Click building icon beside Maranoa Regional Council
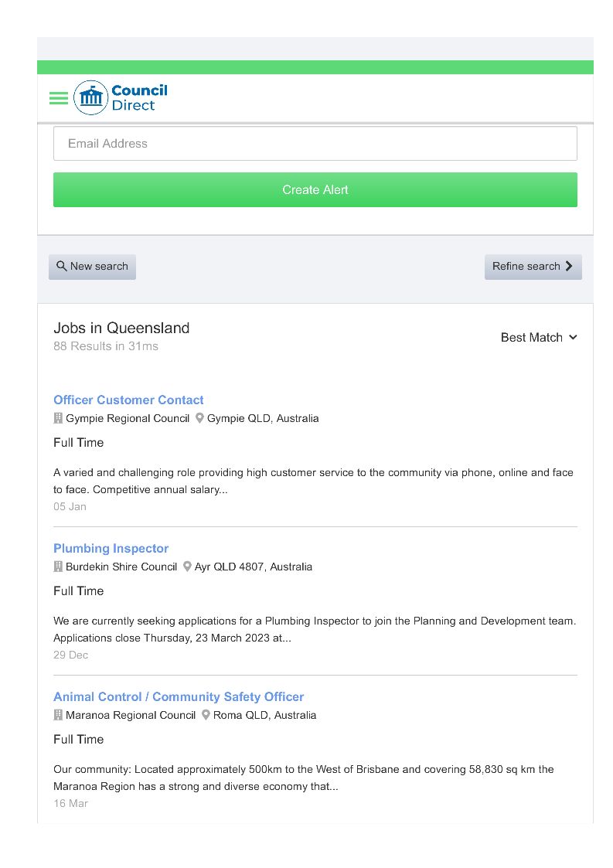The height and width of the screenshot is (868, 613). point(58,715)
